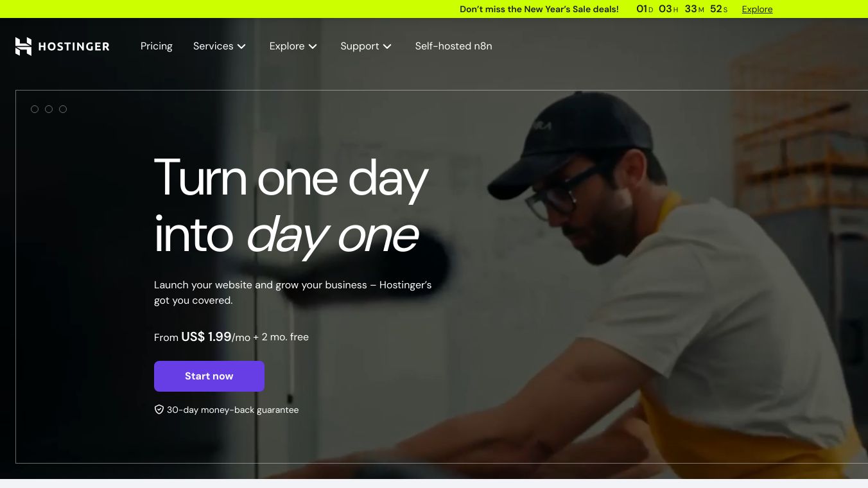Click the Hostinger H logo icon
Image resolution: width=868 pixels, height=488 pixels.
click(23, 46)
